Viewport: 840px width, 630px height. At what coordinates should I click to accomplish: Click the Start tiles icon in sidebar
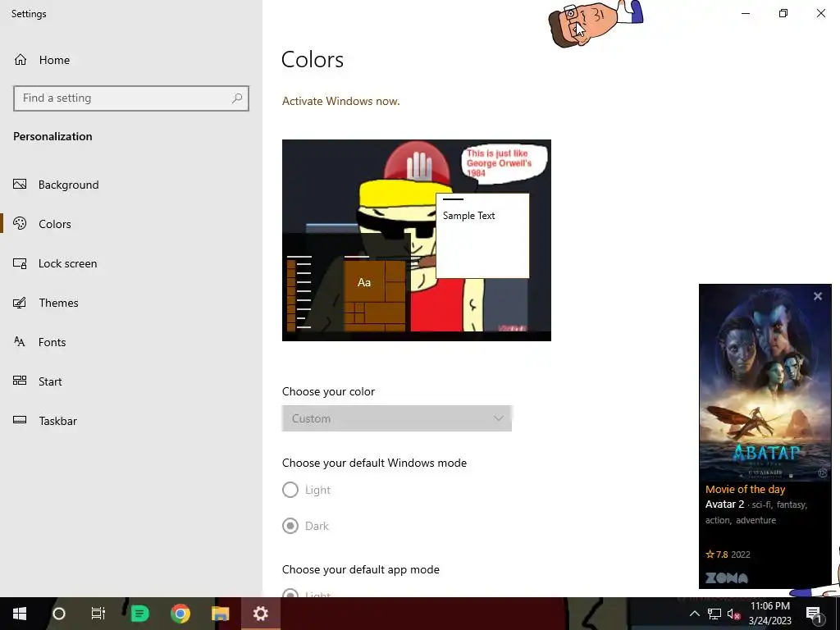(x=20, y=381)
